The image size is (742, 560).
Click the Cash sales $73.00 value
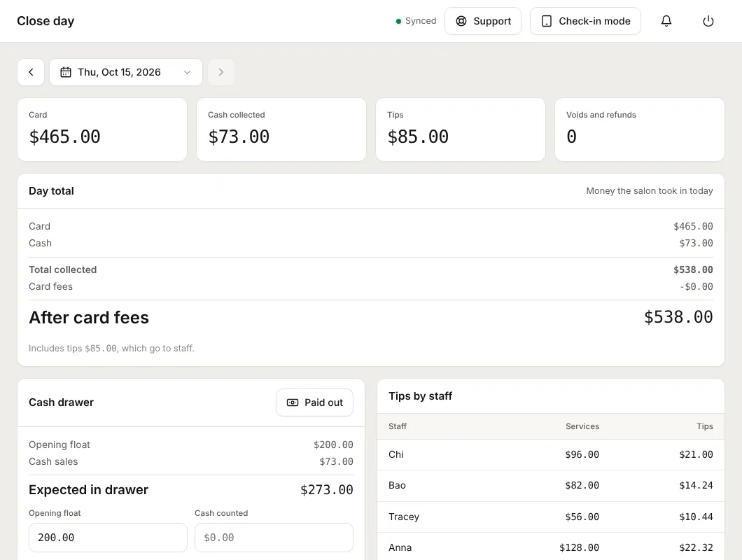(336, 461)
